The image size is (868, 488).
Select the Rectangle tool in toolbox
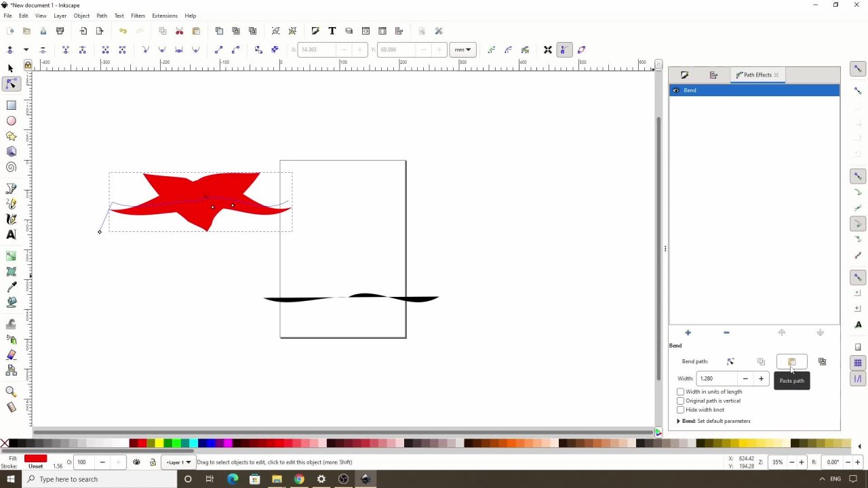click(11, 105)
